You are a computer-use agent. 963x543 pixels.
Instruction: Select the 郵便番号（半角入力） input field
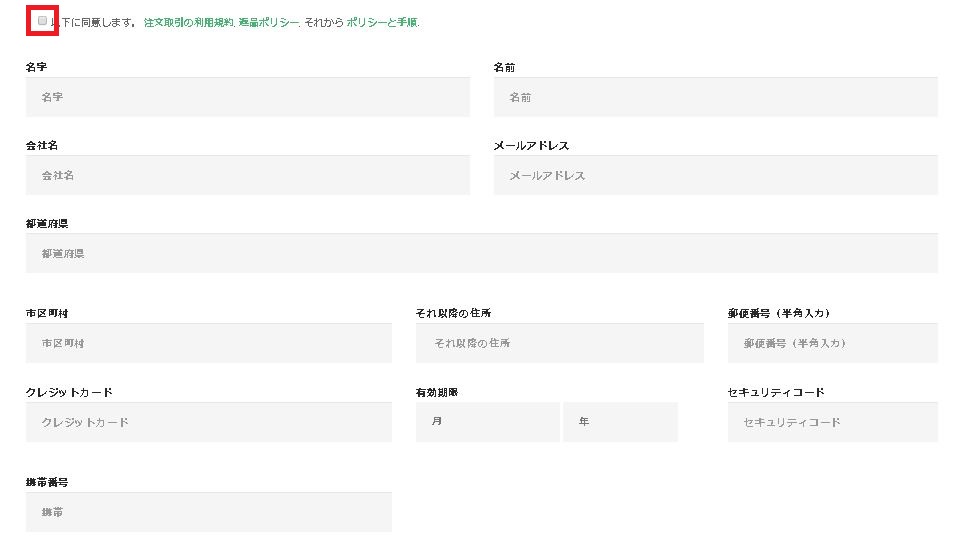[x=832, y=344]
